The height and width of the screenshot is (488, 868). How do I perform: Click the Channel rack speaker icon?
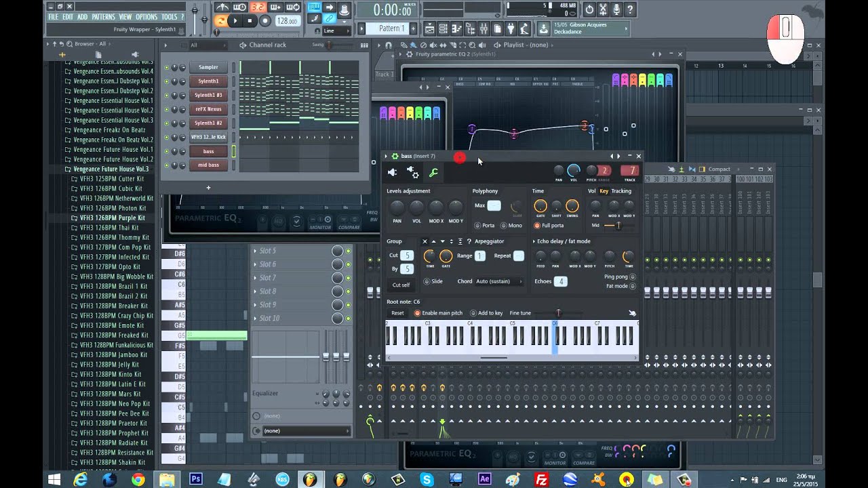coord(243,45)
